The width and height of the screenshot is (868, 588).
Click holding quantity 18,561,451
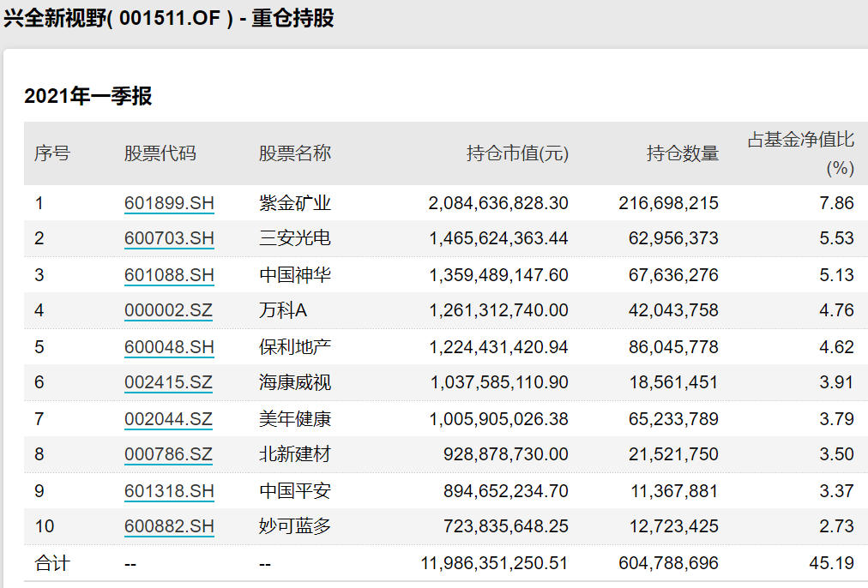(673, 382)
